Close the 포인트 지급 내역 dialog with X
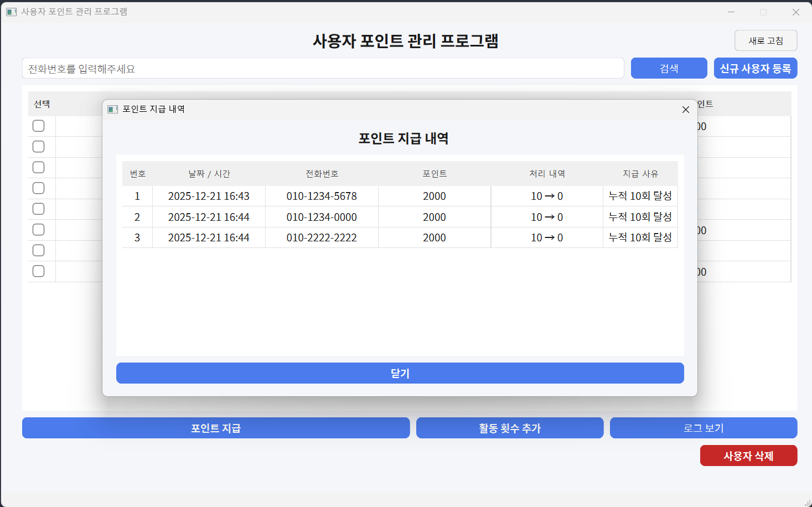 685,110
